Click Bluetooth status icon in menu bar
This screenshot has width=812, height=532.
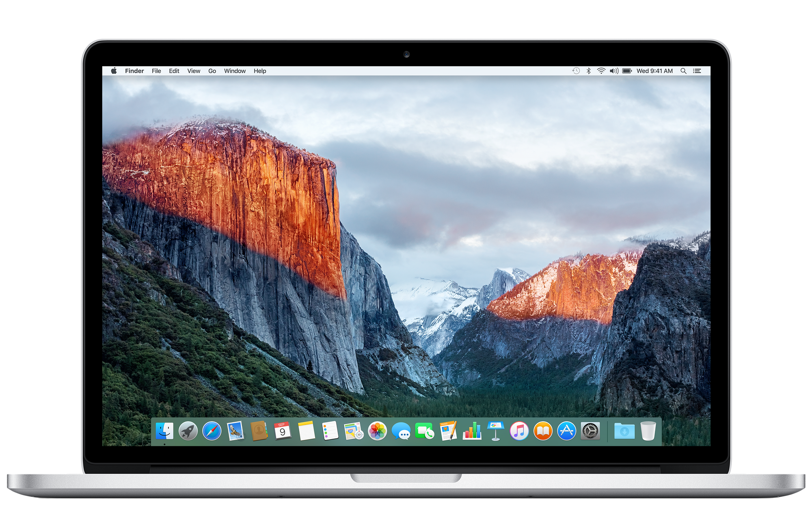(589, 71)
